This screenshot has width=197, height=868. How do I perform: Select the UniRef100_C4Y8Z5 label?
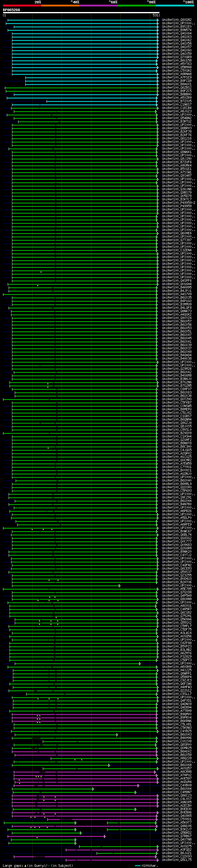point(177,731)
